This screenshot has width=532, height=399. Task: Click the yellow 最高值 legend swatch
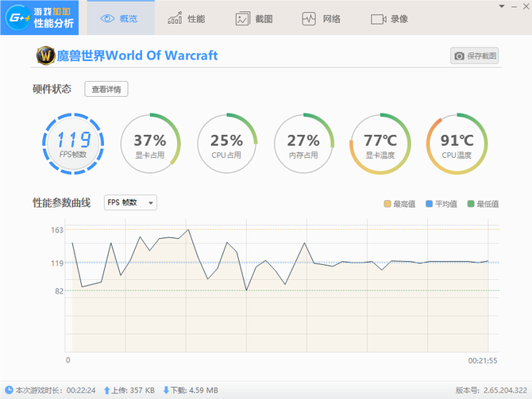(387, 204)
